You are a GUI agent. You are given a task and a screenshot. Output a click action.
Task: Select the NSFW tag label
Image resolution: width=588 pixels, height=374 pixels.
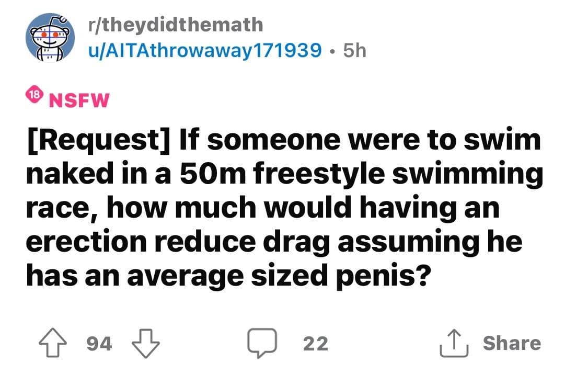tap(79, 99)
